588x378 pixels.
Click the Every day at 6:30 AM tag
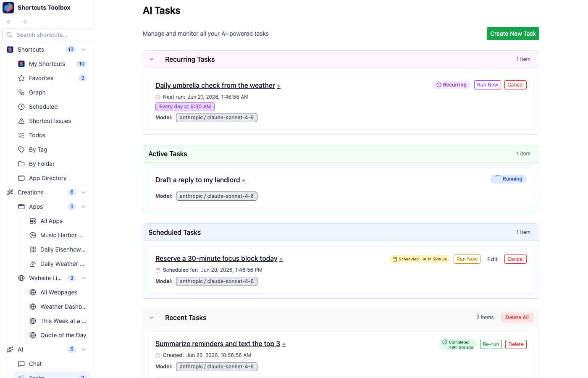(185, 107)
